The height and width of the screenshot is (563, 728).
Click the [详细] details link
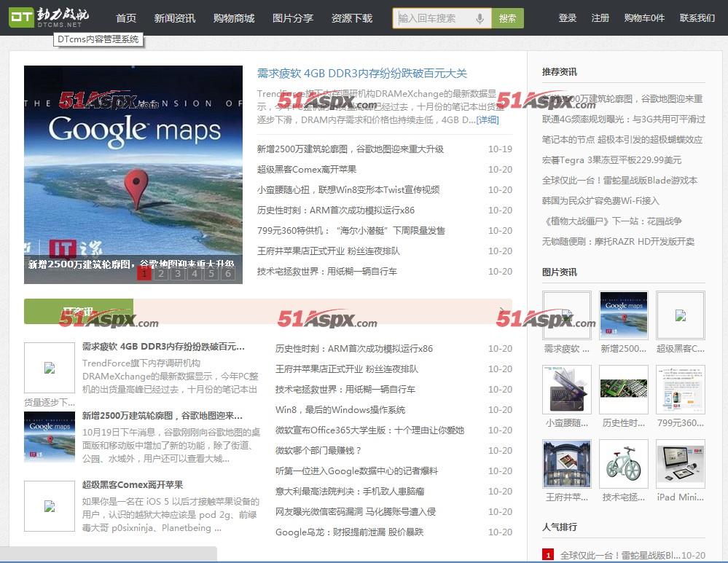[488, 119]
